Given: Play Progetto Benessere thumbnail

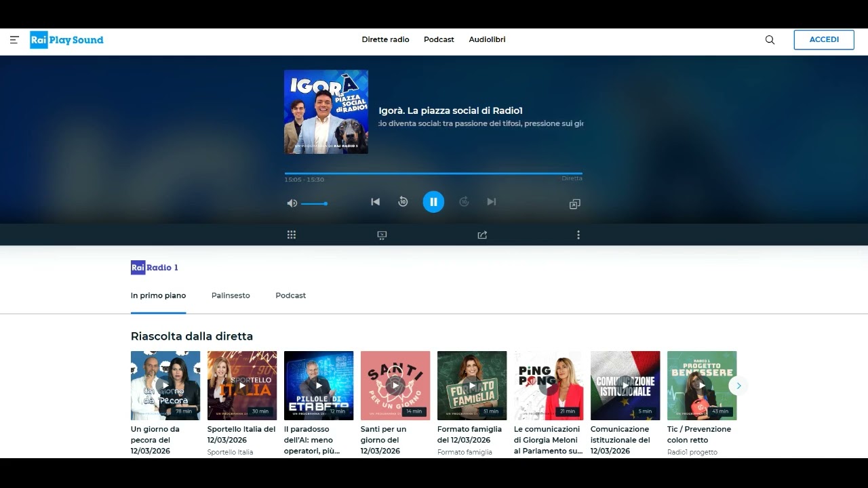Looking at the screenshot, I should 702,386.
